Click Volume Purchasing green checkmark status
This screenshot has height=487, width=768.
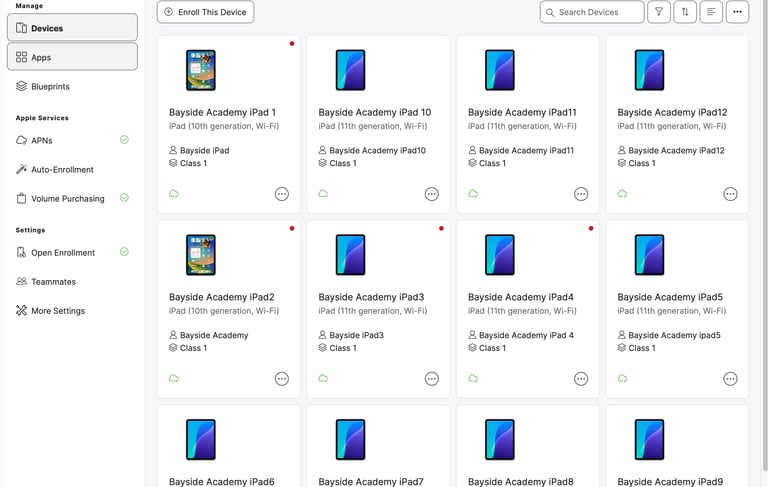[x=124, y=197]
